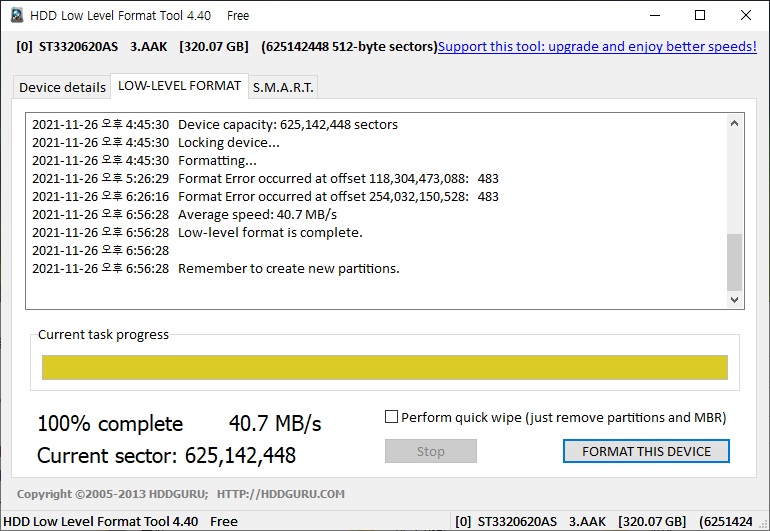Image resolution: width=770 pixels, height=531 pixels.
Task: Select the error at offset 254,032,150,528 line
Action: tap(265, 197)
